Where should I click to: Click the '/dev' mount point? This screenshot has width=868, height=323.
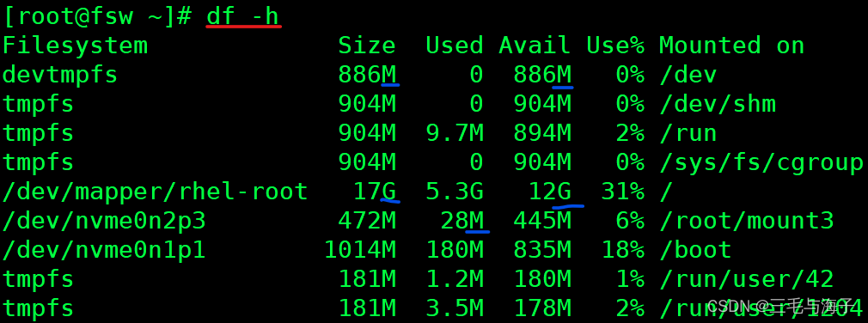[x=688, y=75]
